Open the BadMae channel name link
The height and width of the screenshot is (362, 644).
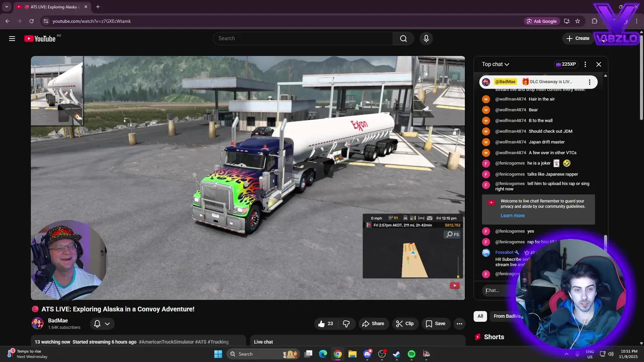pyautogui.click(x=58, y=321)
